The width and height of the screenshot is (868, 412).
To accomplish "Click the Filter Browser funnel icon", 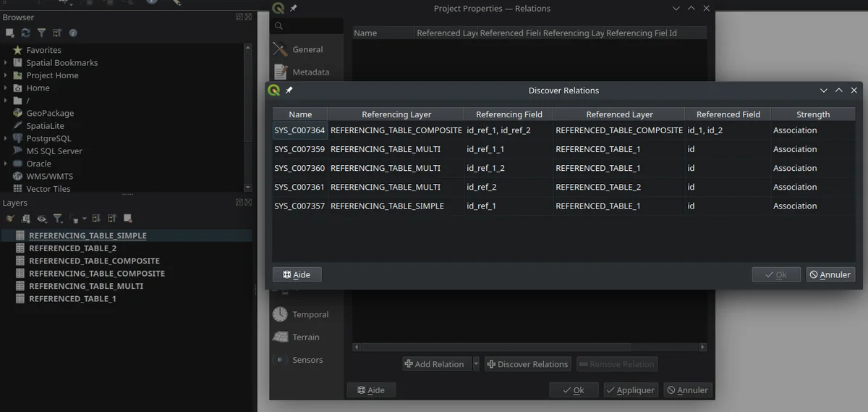I will pos(41,33).
